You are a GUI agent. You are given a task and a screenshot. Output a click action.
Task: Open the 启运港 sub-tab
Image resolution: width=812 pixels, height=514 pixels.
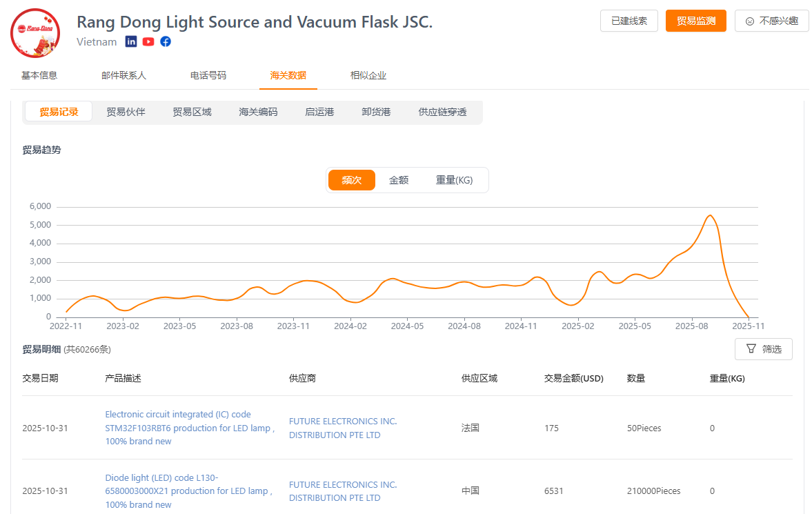319,112
